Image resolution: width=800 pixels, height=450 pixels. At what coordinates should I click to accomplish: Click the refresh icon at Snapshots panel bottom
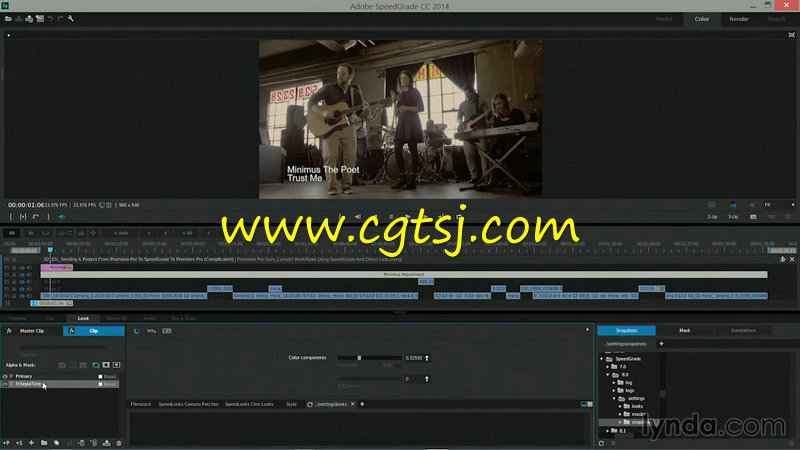pos(601,443)
